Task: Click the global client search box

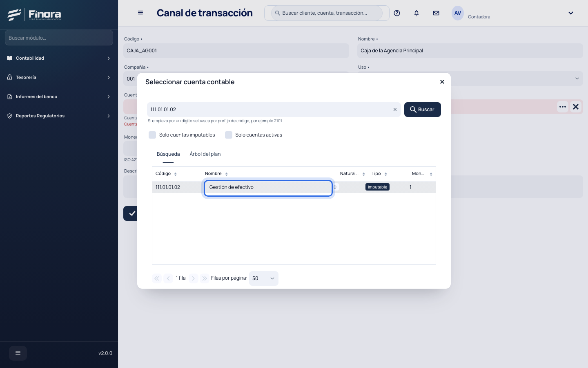Action: tap(327, 13)
